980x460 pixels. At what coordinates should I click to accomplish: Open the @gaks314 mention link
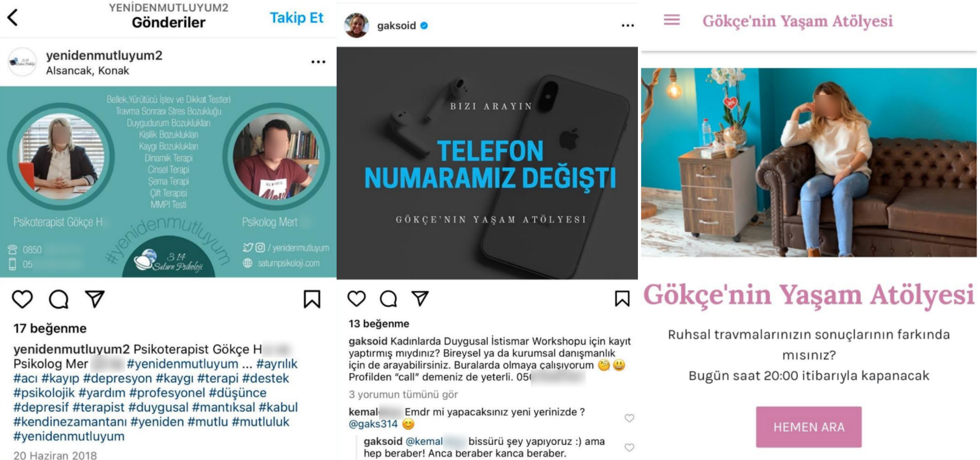373,424
